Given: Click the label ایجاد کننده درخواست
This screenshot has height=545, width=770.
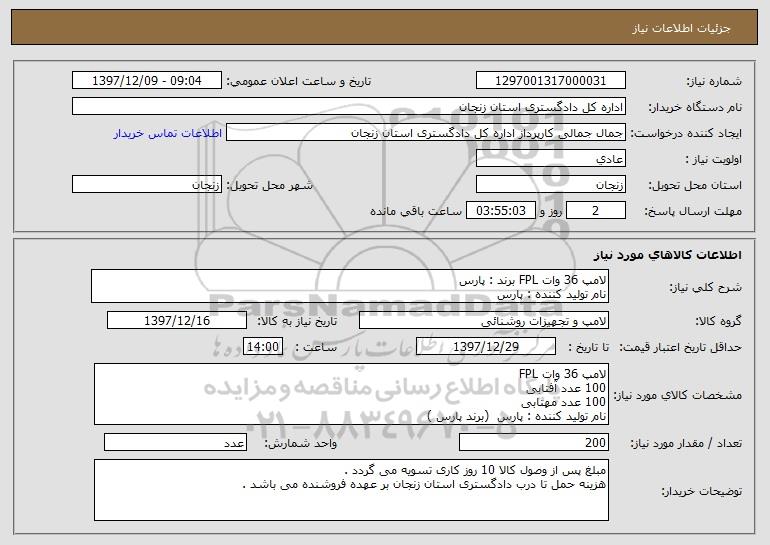Looking at the screenshot, I should tap(686, 134).
